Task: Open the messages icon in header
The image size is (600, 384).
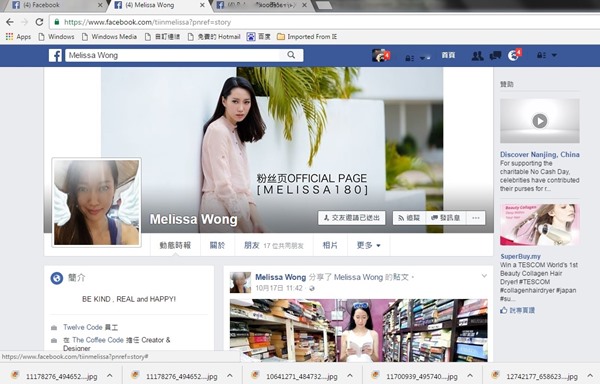Action: (x=495, y=56)
